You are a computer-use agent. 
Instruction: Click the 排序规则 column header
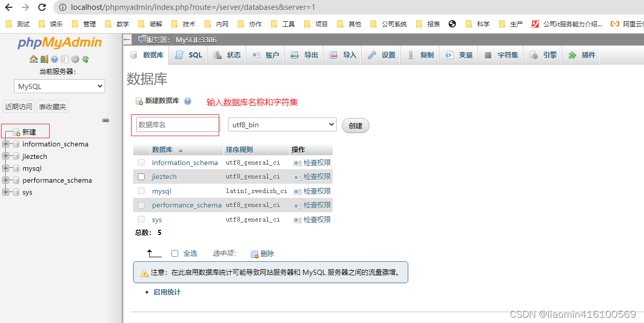[x=239, y=150]
